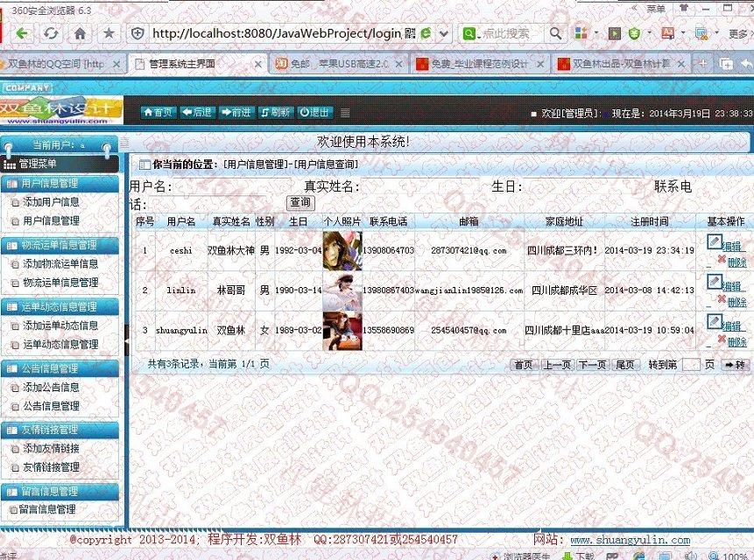This screenshot has height=560, width=754.
Task: Expand the 物流运单信息管理 section header
Action: (60, 245)
